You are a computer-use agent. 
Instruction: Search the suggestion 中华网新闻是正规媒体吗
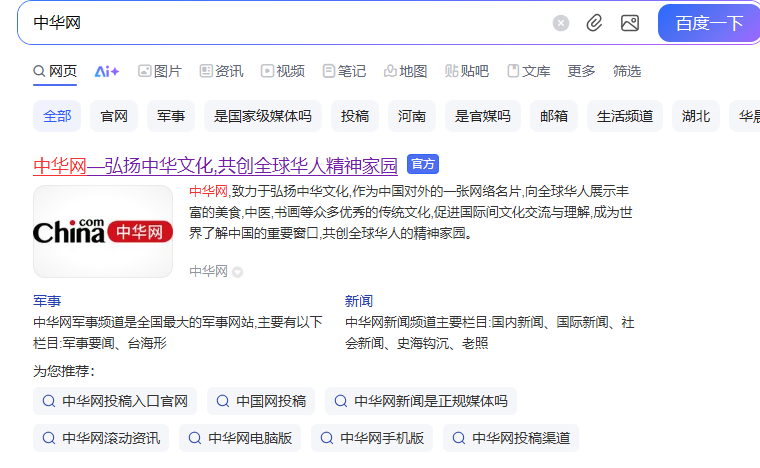[x=421, y=401]
